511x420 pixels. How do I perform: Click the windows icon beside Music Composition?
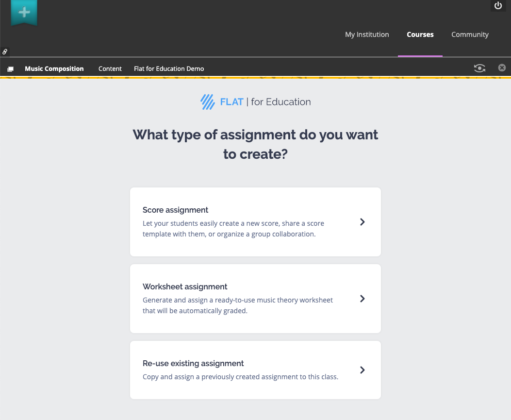10,68
